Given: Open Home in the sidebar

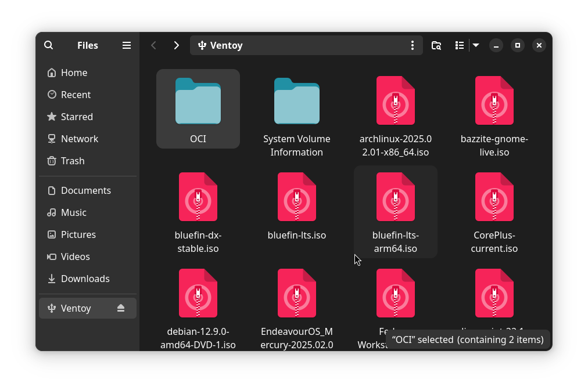Looking at the screenshot, I should [88, 73].
